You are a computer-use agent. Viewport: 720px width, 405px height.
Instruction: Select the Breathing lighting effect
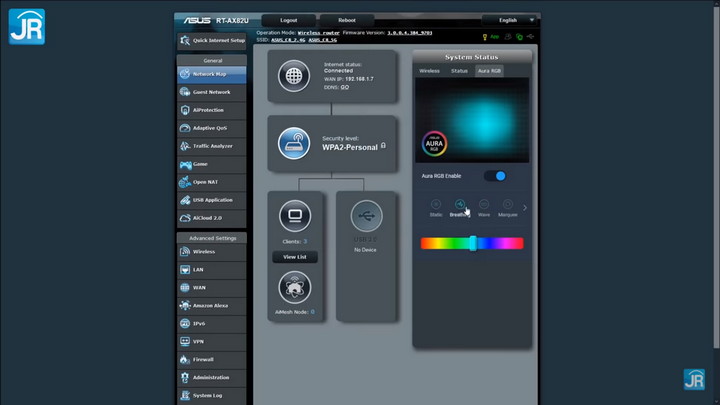click(x=459, y=208)
